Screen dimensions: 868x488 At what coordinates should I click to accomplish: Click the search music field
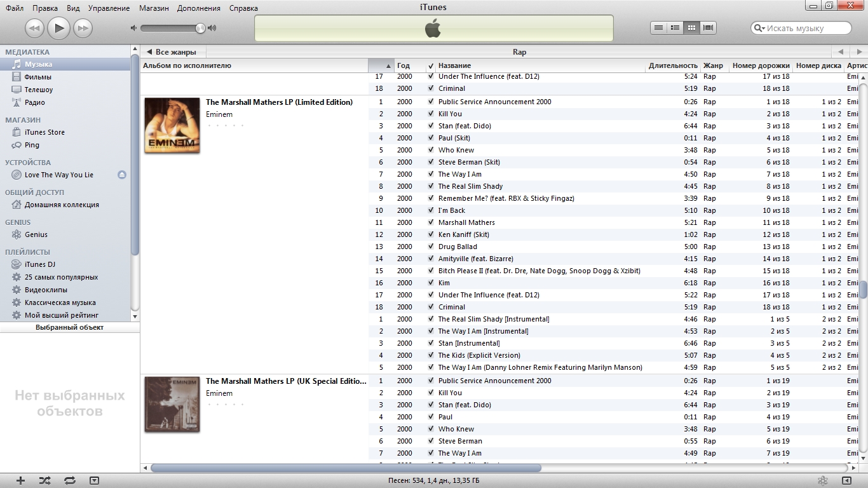click(x=801, y=28)
